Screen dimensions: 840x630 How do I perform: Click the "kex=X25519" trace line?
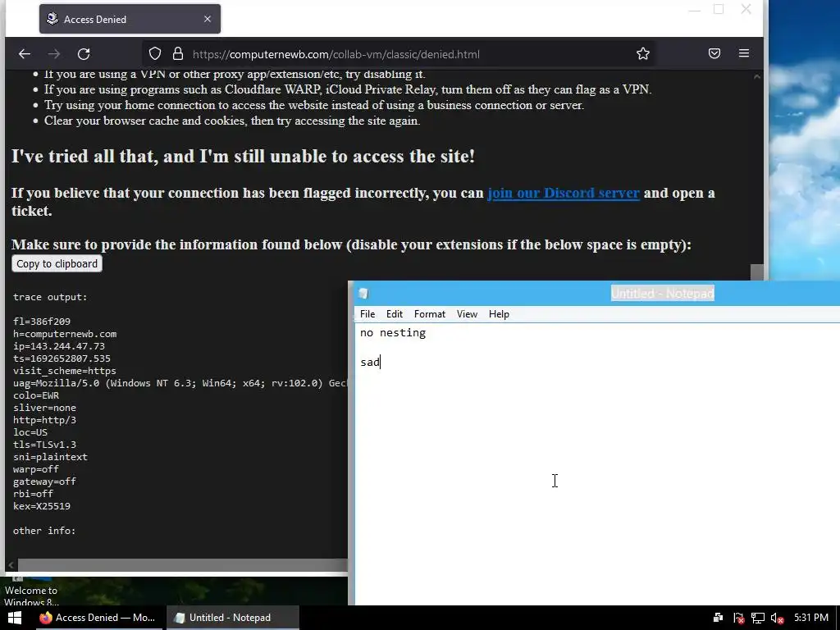pos(42,506)
